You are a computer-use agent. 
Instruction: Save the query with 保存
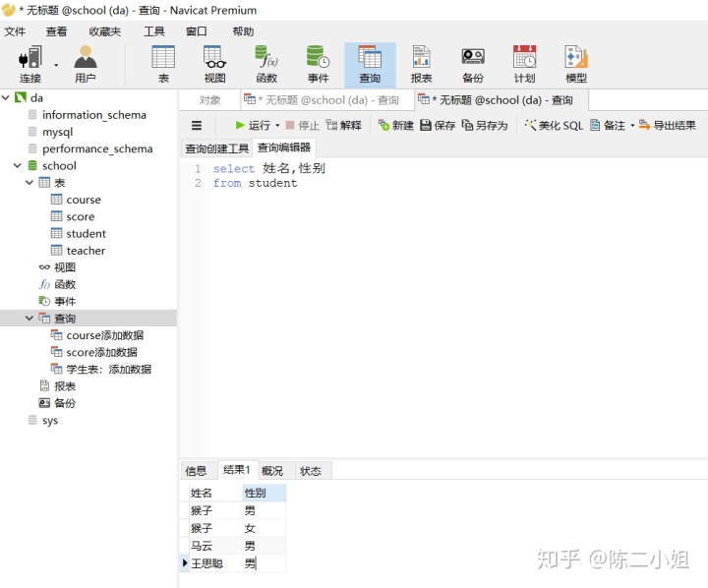[x=438, y=125]
